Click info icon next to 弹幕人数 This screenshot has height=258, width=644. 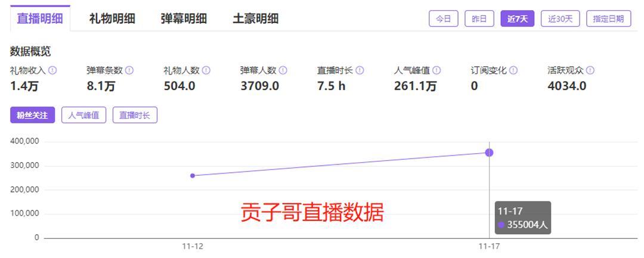click(283, 70)
